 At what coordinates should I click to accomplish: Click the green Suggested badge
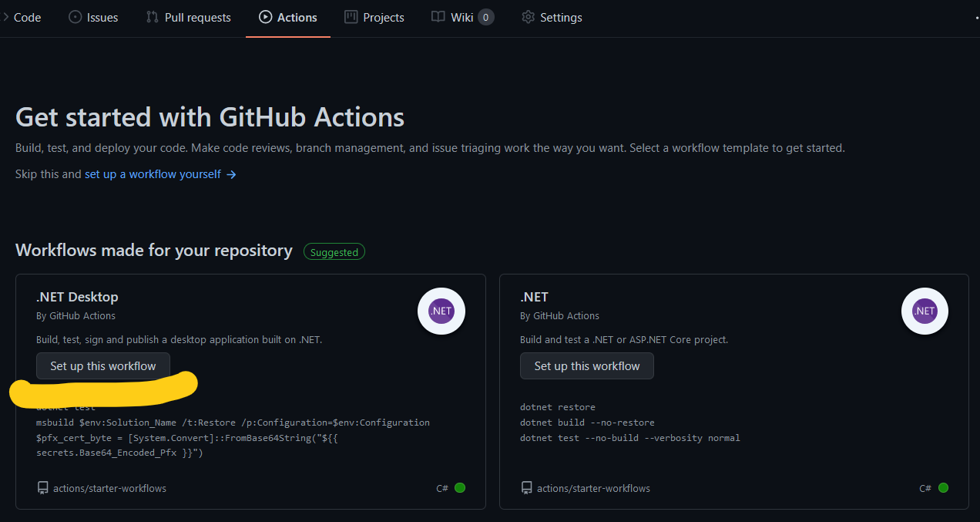click(x=334, y=252)
